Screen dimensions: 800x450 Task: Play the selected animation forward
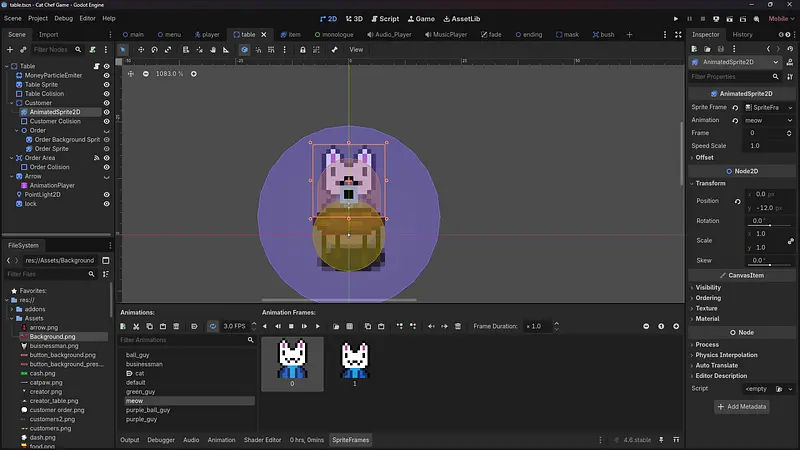318,326
